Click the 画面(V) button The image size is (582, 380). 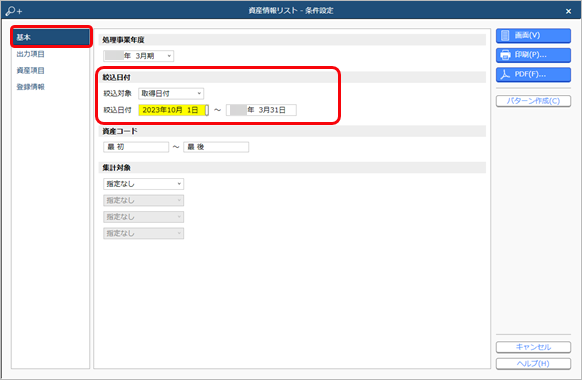click(x=533, y=36)
